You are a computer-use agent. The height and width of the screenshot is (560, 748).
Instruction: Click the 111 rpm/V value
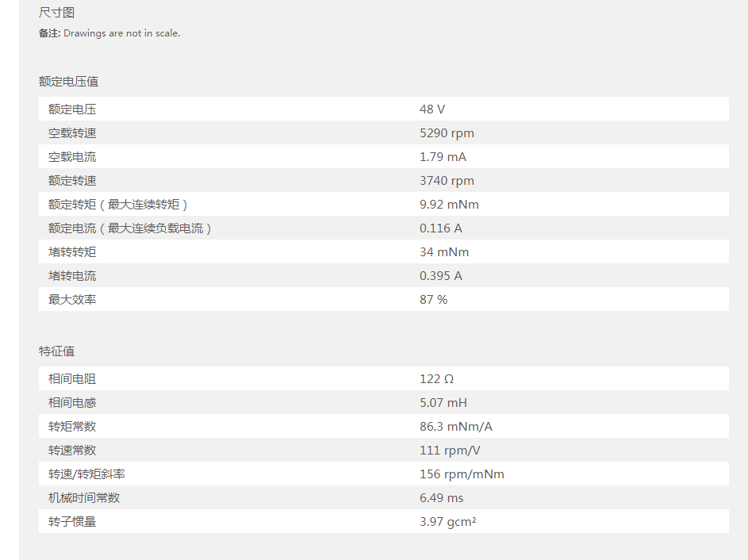tap(450, 451)
